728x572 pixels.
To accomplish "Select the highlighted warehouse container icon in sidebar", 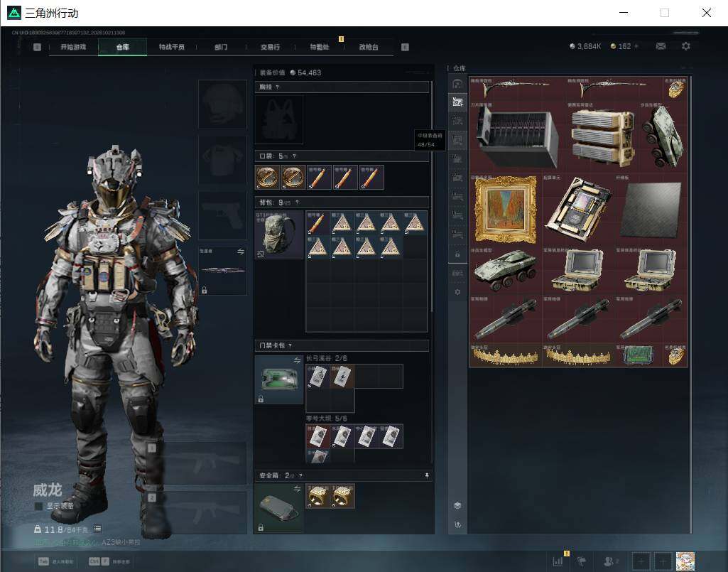I will click(457, 102).
